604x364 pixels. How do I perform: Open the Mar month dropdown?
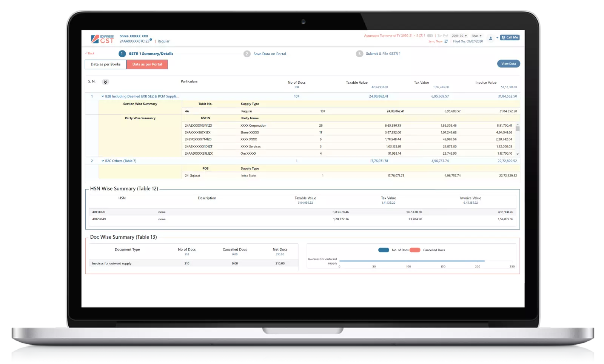pos(477,36)
